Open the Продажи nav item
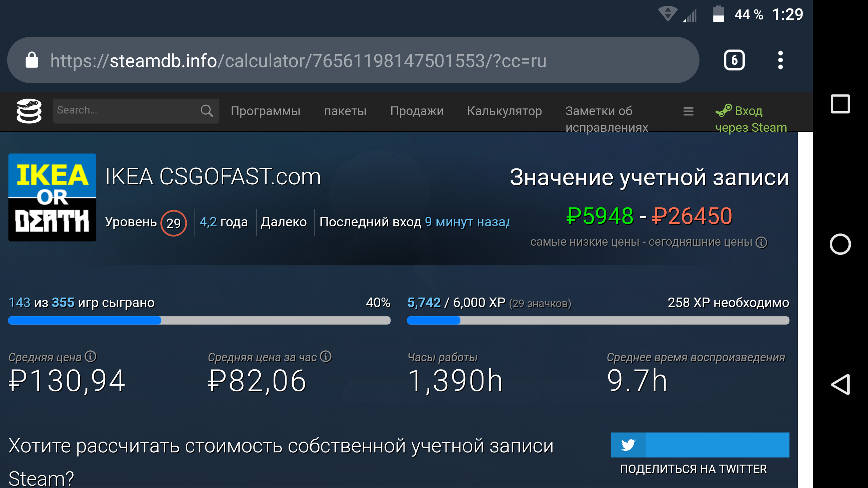The height and width of the screenshot is (488, 868). click(x=417, y=111)
